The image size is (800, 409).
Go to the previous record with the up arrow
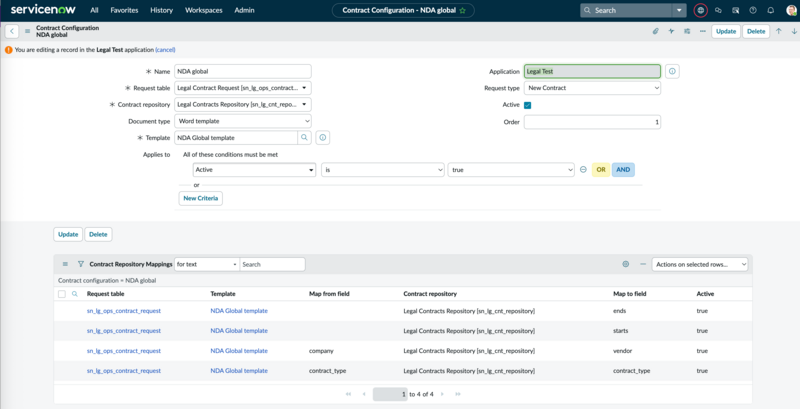coord(779,31)
